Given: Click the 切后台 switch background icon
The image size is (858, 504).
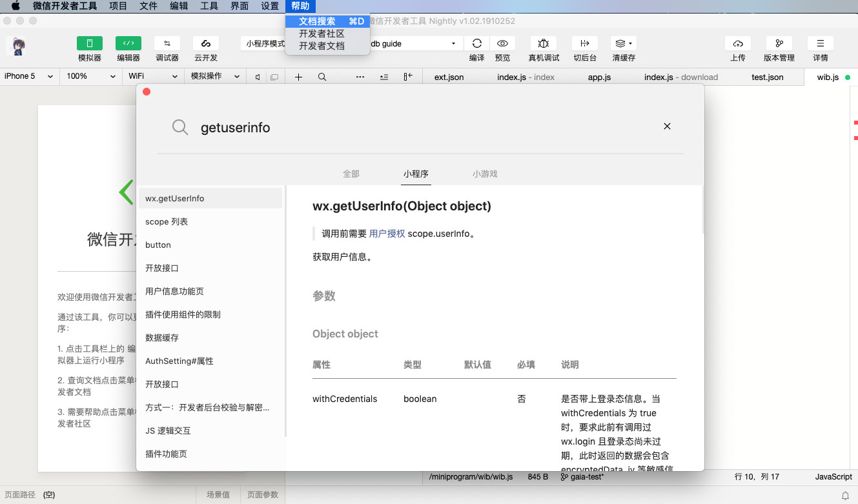Looking at the screenshot, I should point(585,43).
